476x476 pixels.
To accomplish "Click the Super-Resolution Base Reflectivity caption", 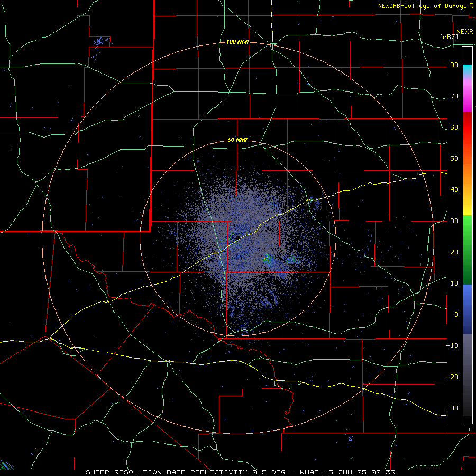I will [x=240, y=472].
